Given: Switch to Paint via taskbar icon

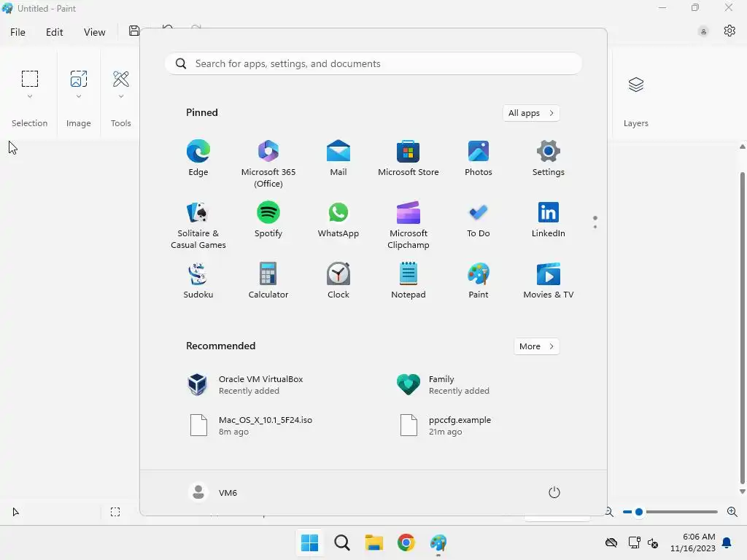Looking at the screenshot, I should pos(438,542).
